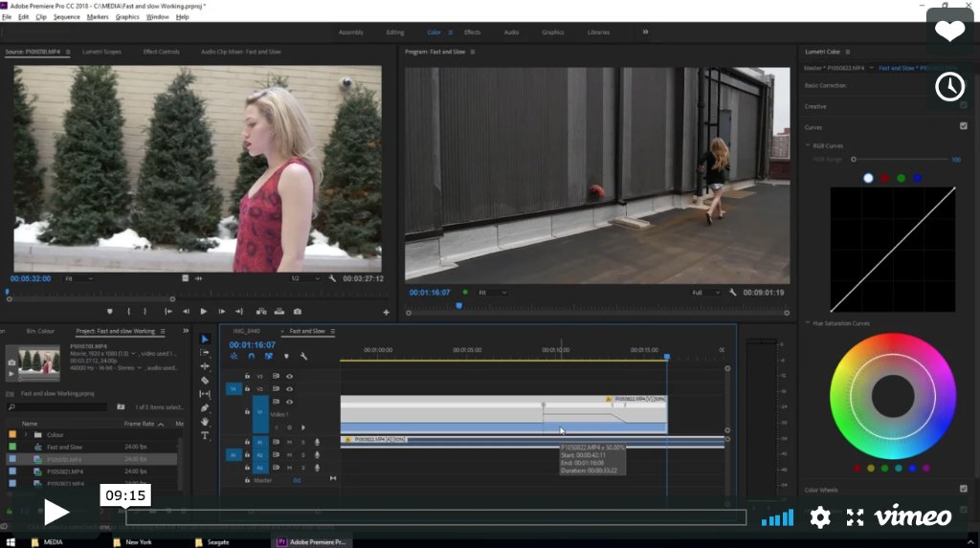Screen dimensions: 980x548
Task: Toggle Video 1 track output eye
Action: pos(289,402)
